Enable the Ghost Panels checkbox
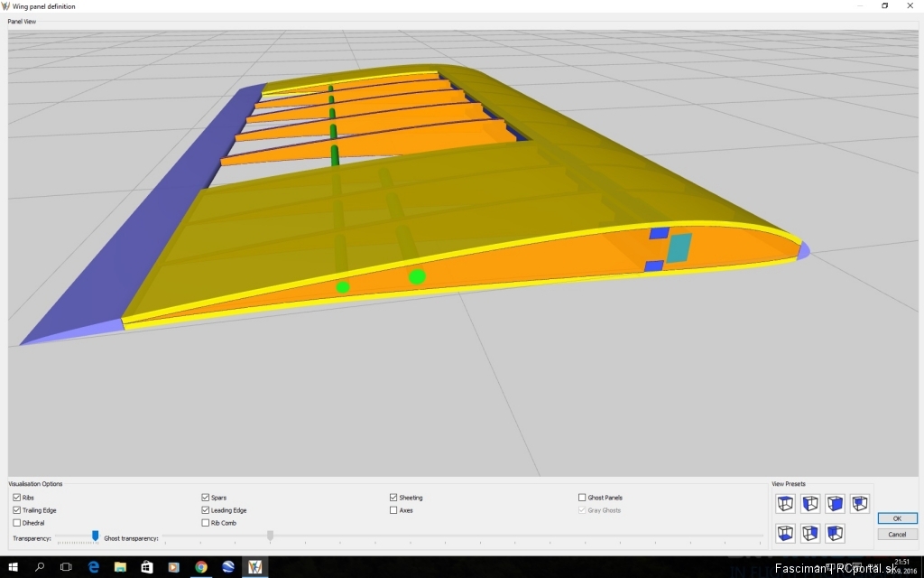This screenshot has height=578, width=924. click(x=582, y=498)
